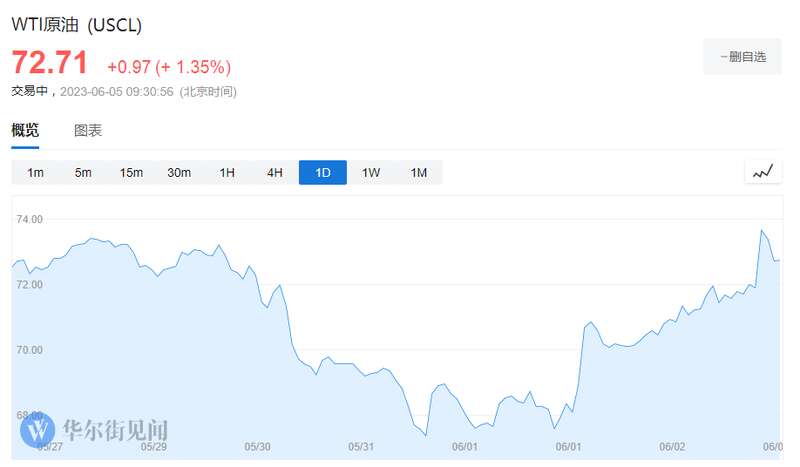The width and height of the screenshot is (800, 467).
Task: Click the 删自选 button
Action: (742, 57)
